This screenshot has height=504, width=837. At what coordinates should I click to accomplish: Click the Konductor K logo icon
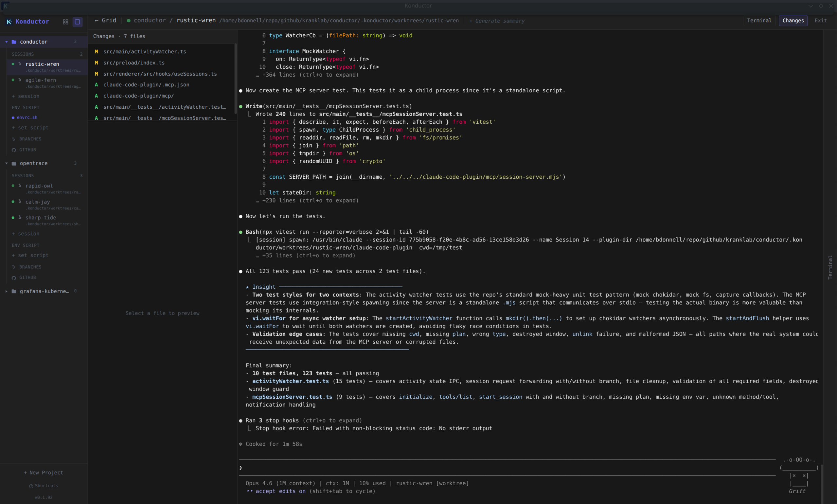[9, 22]
